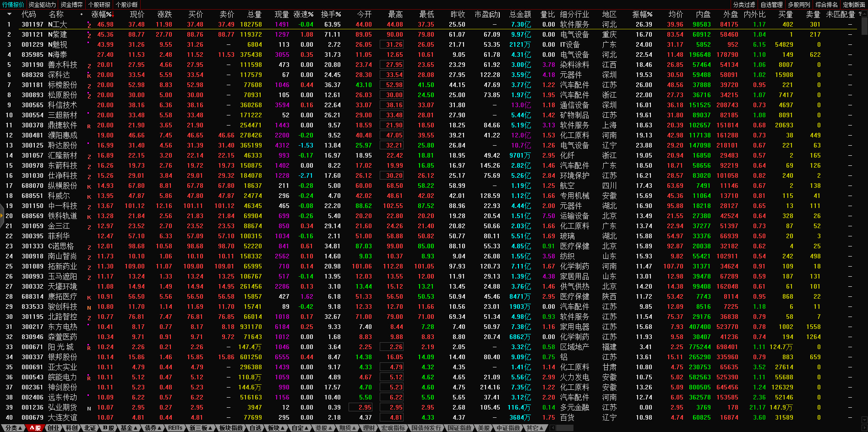Click the N marker beside 骏创科技

pyautogui.click(x=89, y=307)
